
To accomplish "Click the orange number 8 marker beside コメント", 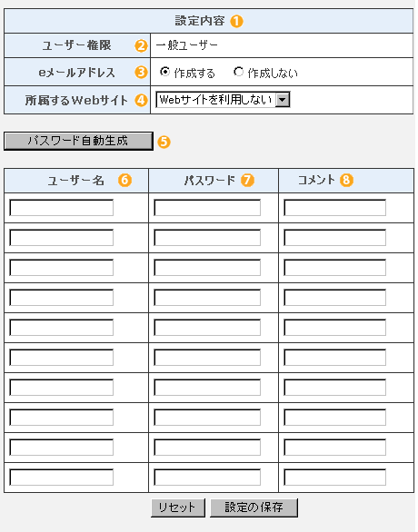I will coord(347,180).
